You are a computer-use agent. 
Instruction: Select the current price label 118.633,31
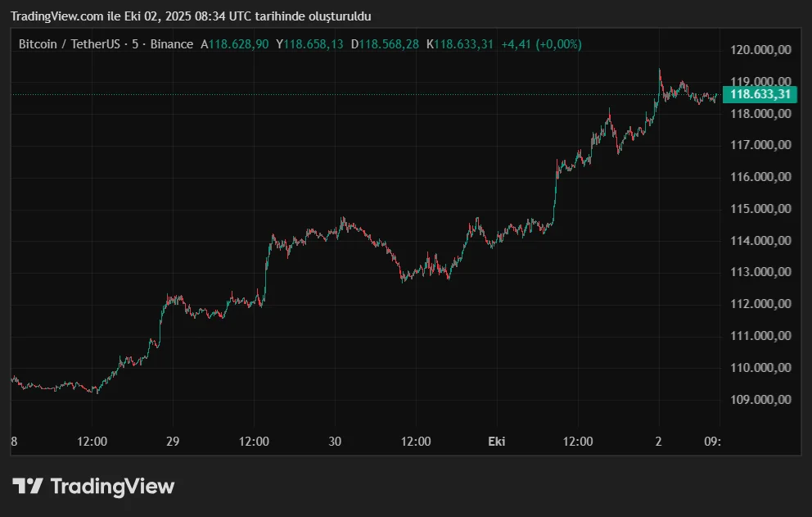tap(761, 95)
